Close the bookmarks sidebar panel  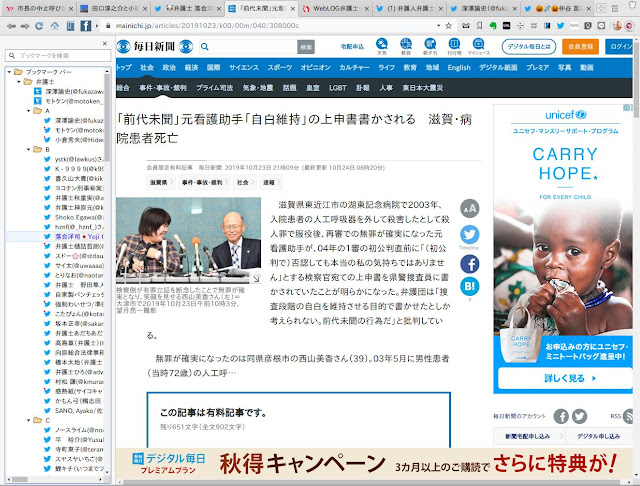105,43
